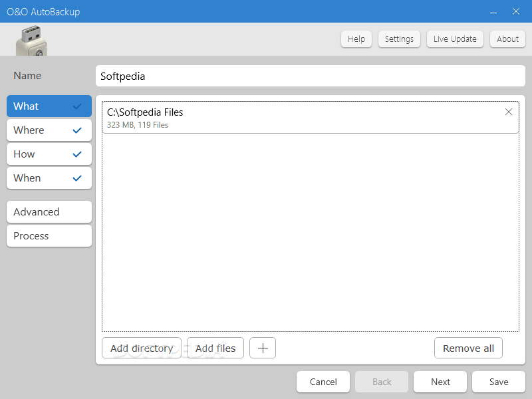Select the What step tab
The image size is (532, 399).
[49, 106]
